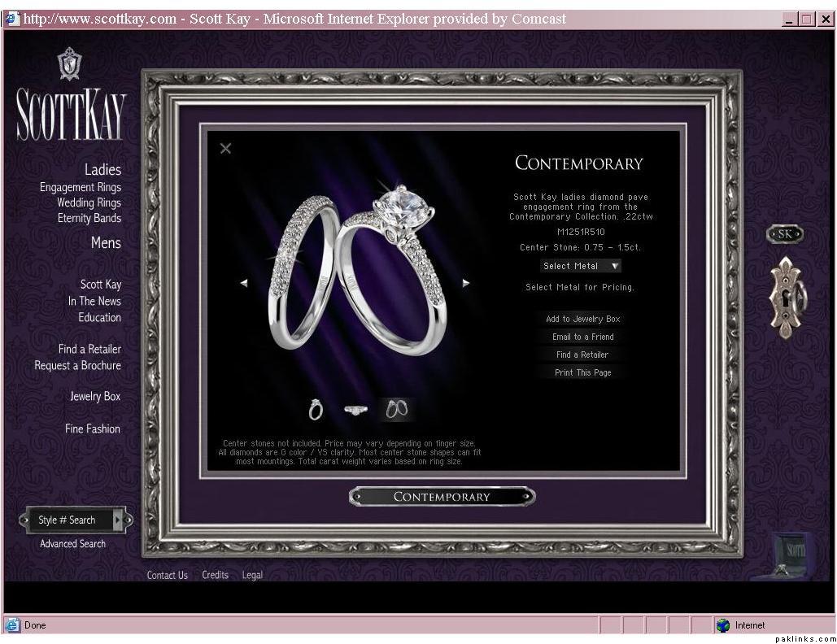Click Print This Page
Screen dimensions: 837x644
click(582, 372)
